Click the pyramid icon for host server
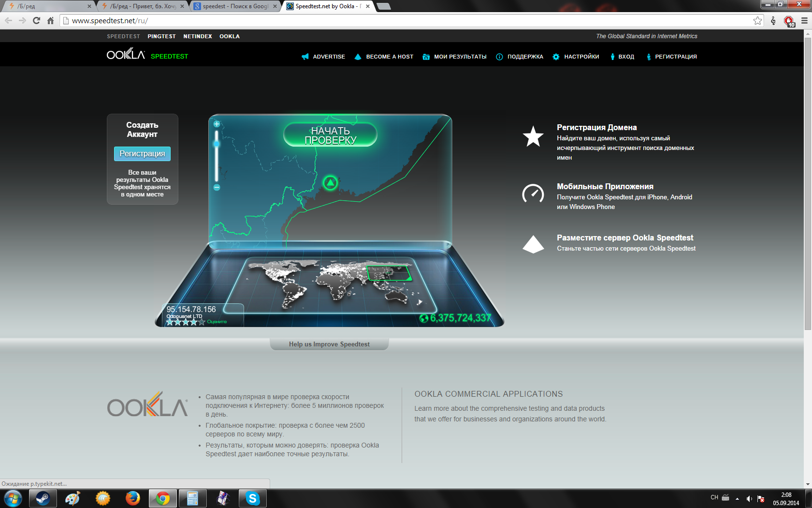Viewport: 812px width, 508px height. point(533,244)
